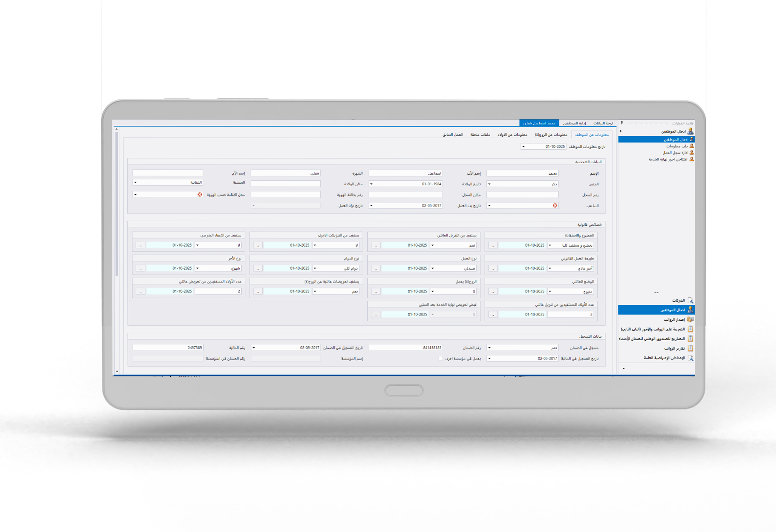This screenshot has width=776, height=532.
Task: Open الجنسية nationality dropdown
Action: coord(135,183)
